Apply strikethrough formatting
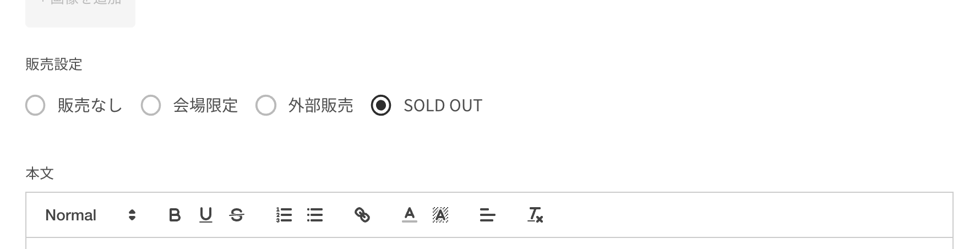980x249 pixels. tap(237, 215)
